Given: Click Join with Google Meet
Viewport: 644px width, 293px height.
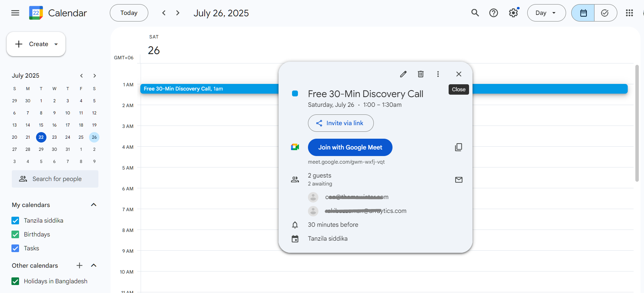Looking at the screenshot, I should tap(350, 147).
